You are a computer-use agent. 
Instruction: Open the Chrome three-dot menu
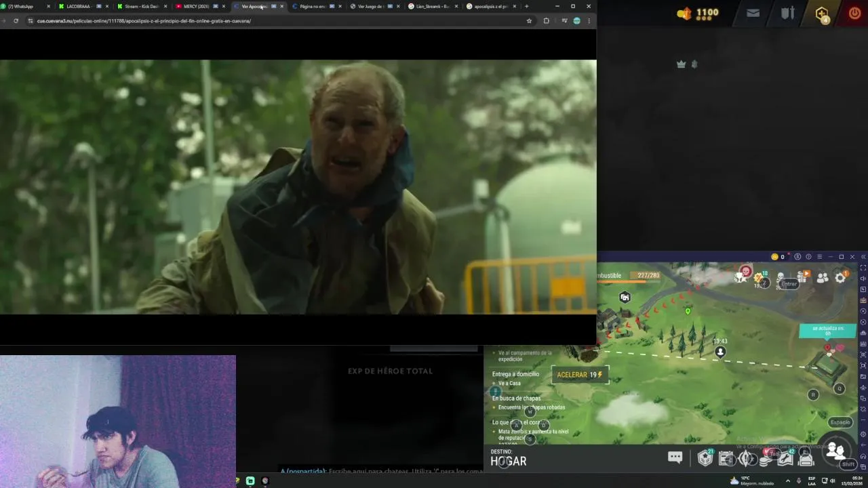[589, 21]
